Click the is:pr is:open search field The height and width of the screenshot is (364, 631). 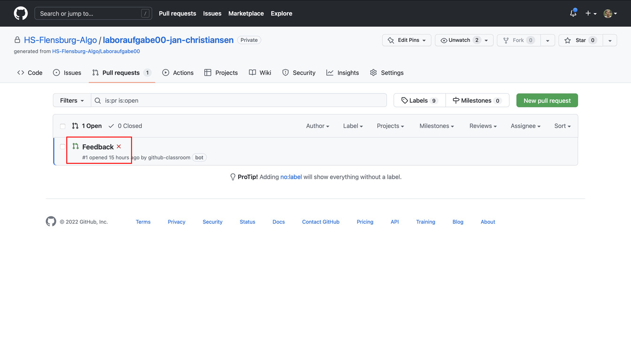[x=239, y=100]
